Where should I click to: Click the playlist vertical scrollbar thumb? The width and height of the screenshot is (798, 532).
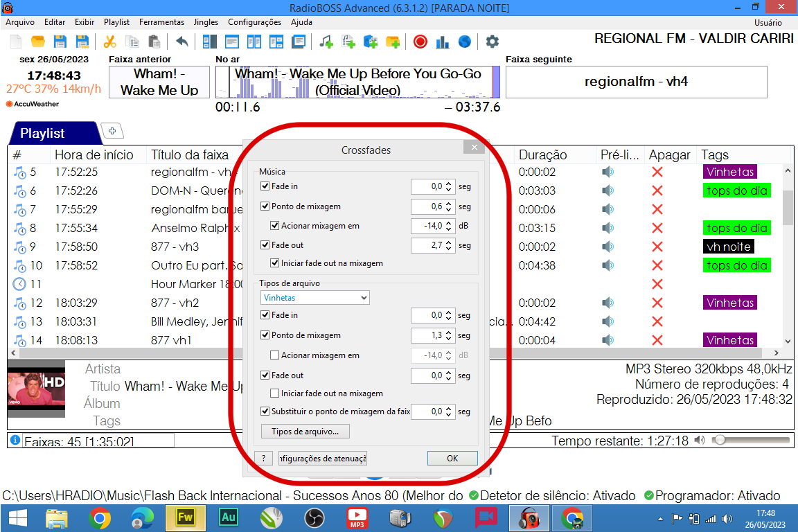788,208
